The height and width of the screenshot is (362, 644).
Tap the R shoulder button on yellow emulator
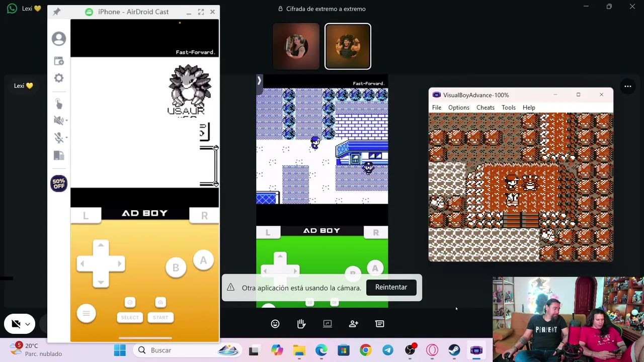point(204,215)
